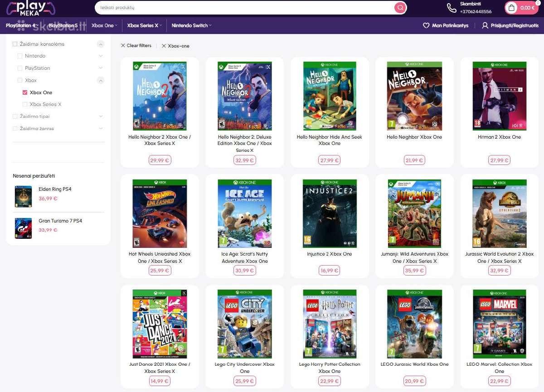
Task: Click Elden Ring PS4 thumbnail
Action: (x=23, y=197)
